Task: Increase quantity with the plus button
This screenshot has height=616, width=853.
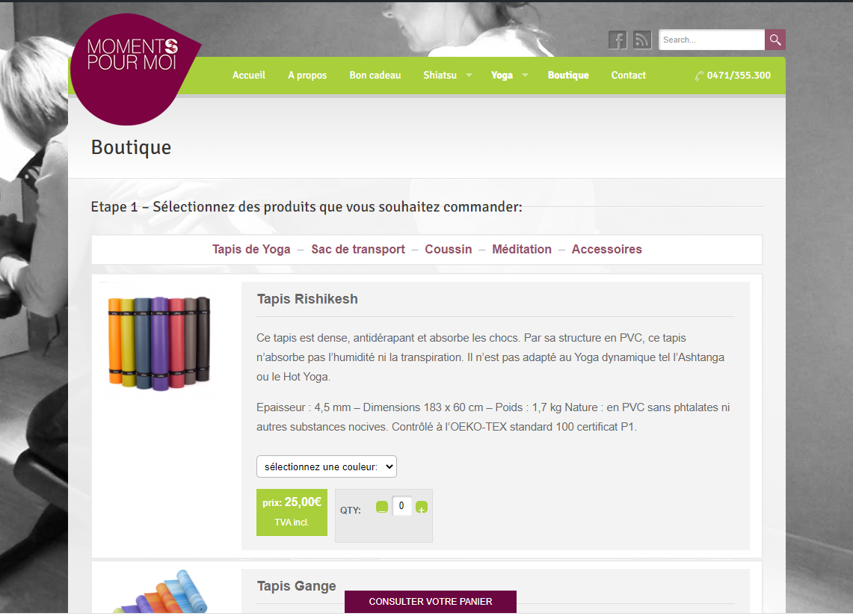Action: click(x=422, y=507)
